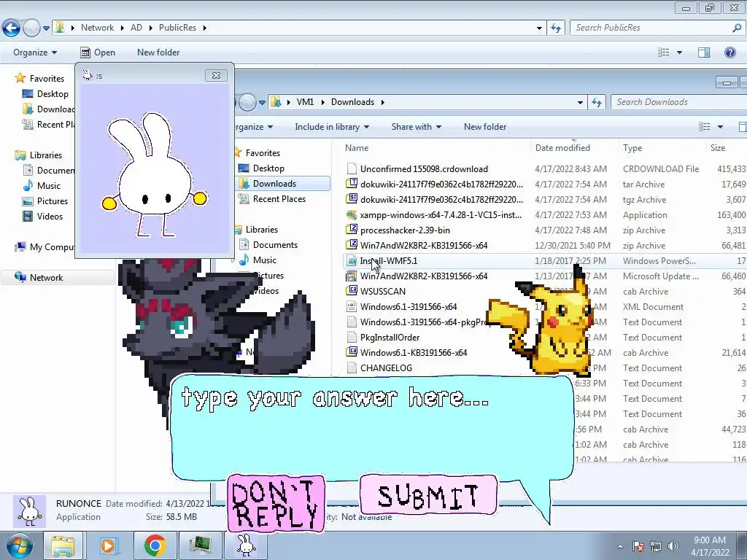The height and width of the screenshot is (560, 747).
Task: Select Downloads in Downloads window sidebar
Action: click(274, 184)
